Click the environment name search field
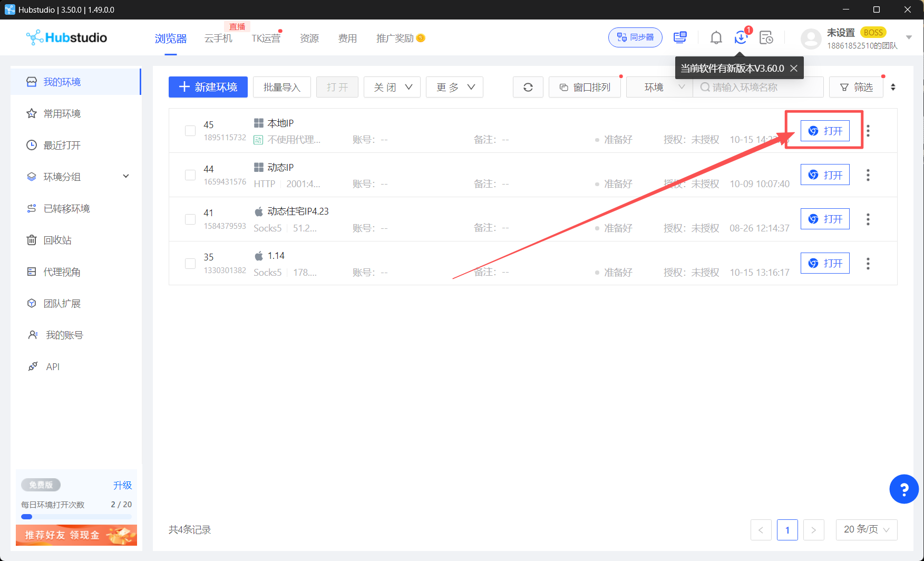Screen dimensions: 924x561 (x=758, y=87)
